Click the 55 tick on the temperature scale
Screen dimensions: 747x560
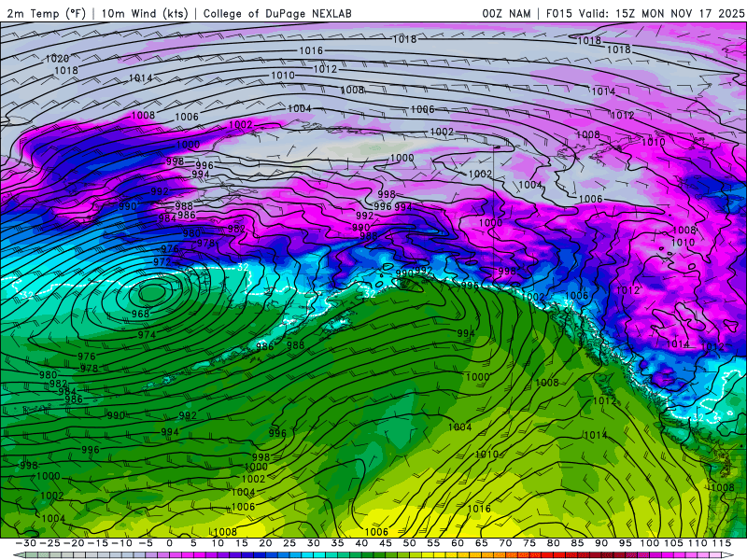(433, 543)
